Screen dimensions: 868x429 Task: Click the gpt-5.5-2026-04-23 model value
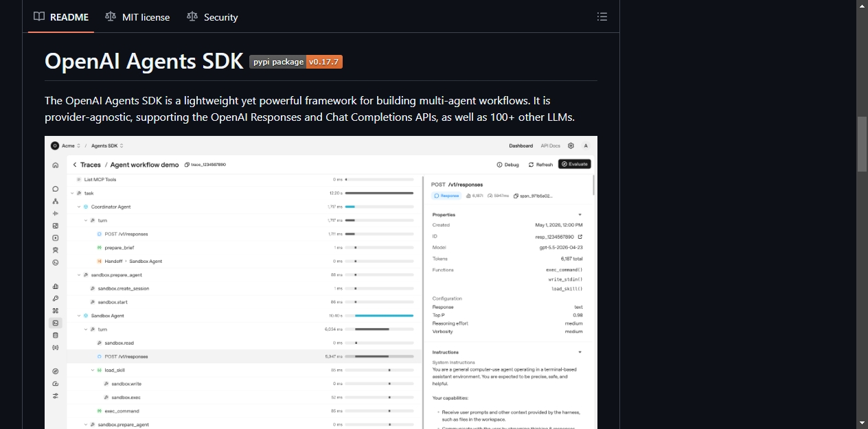560,248
